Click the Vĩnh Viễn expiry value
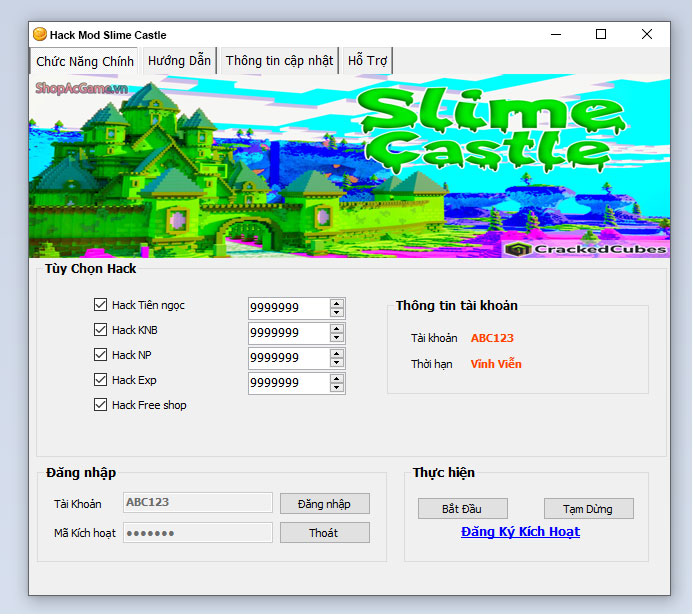The width and height of the screenshot is (693, 616). pyautogui.click(x=496, y=364)
